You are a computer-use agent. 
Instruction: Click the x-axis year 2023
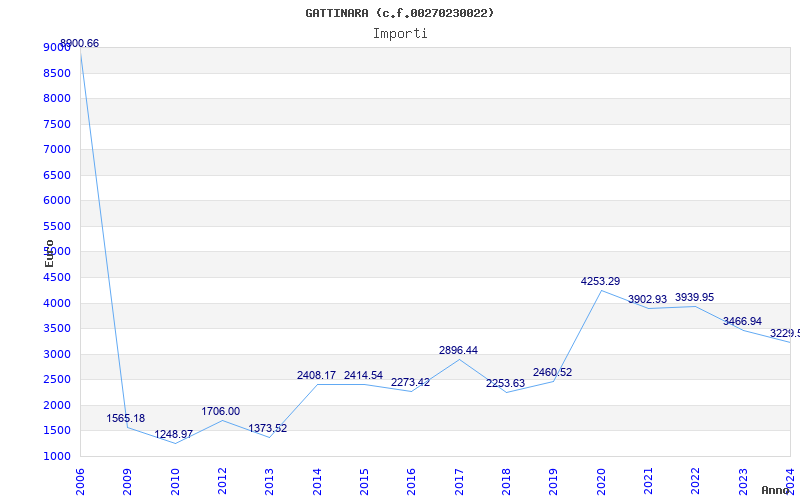pos(743,482)
